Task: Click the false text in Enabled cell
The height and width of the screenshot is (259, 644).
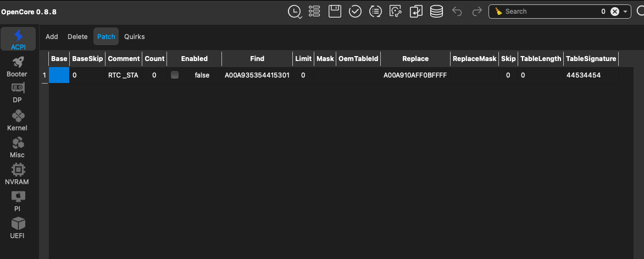Action: [x=202, y=75]
